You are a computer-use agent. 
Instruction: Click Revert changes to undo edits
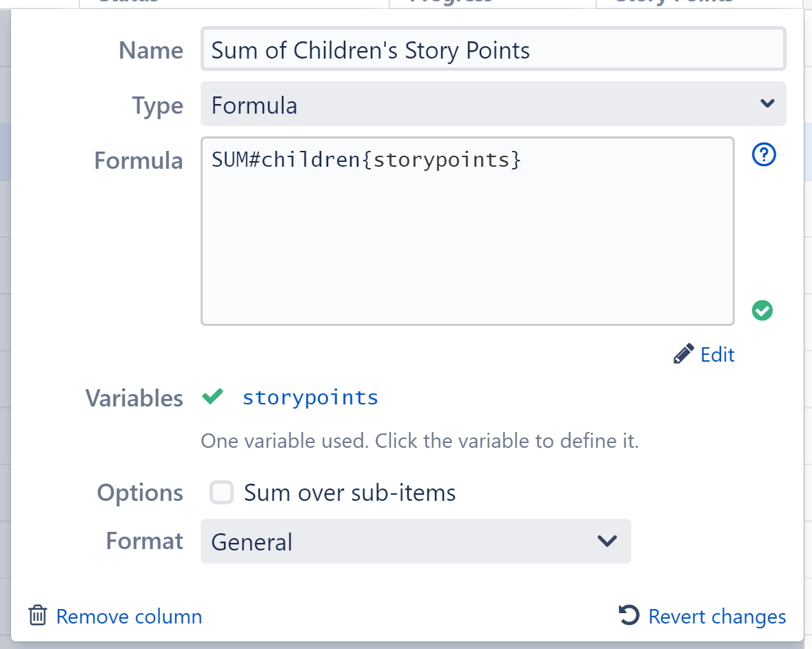[x=717, y=616]
